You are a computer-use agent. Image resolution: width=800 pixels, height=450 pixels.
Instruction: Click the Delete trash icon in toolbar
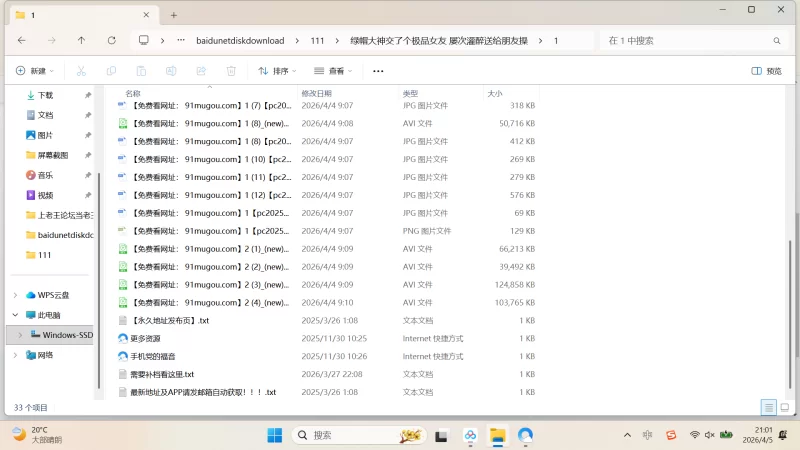point(231,71)
